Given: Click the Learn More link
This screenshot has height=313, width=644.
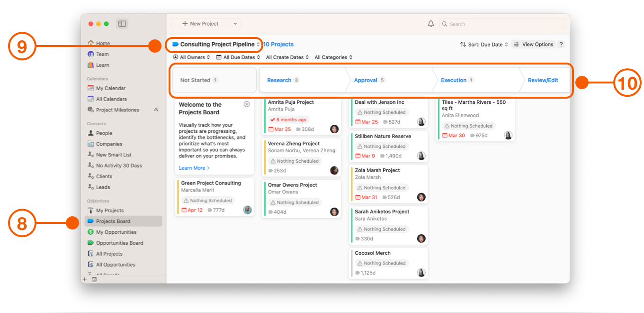Looking at the screenshot, I should coord(193,167).
